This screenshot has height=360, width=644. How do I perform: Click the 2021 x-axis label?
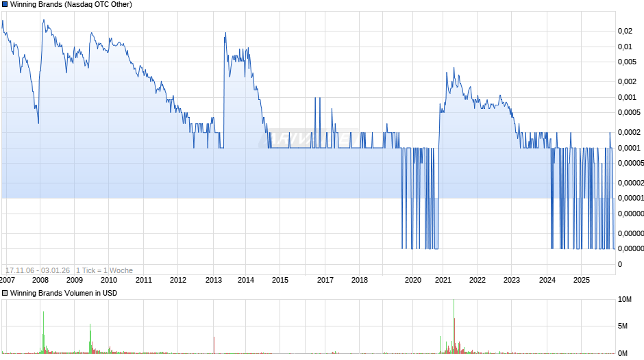443,280
